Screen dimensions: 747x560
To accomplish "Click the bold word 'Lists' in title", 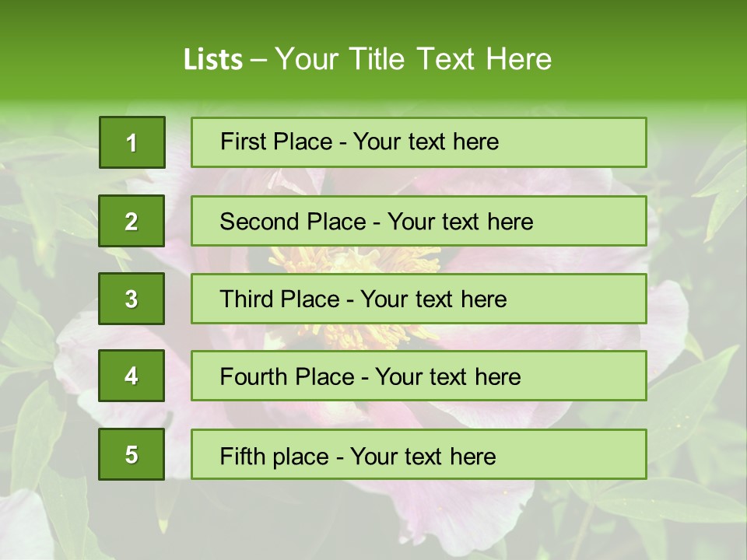I will pos(212,60).
